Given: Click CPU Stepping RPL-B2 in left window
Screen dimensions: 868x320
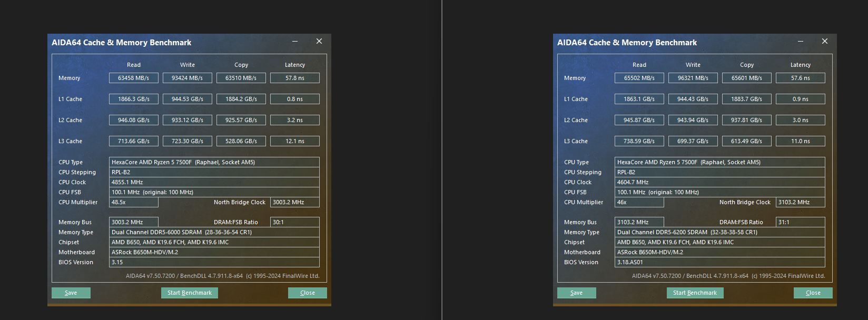Looking at the screenshot, I should click(214, 172).
